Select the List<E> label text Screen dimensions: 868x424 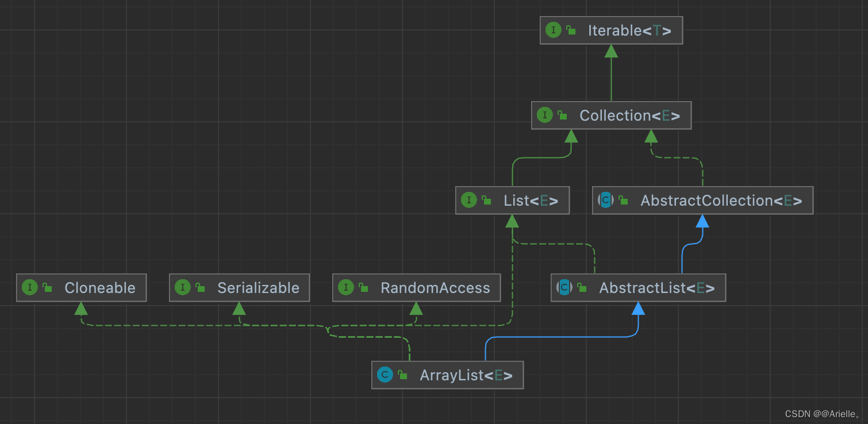pyautogui.click(x=531, y=201)
